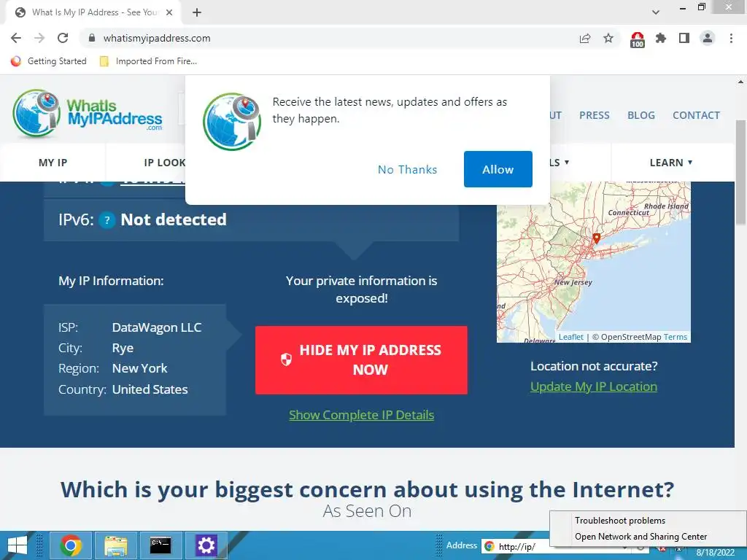Click the Rye city value
The image size is (747, 560).
pos(123,348)
